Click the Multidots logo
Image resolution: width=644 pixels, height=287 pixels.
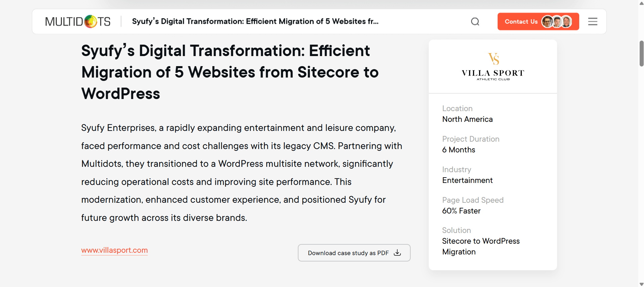pyautogui.click(x=78, y=21)
